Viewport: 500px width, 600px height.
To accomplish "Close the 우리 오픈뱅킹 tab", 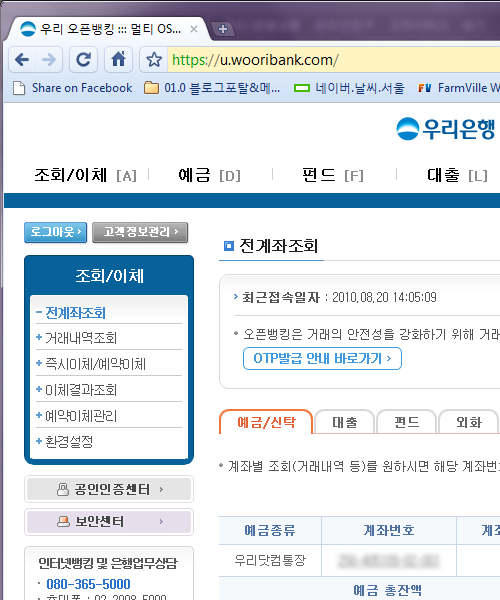I will click(194, 29).
